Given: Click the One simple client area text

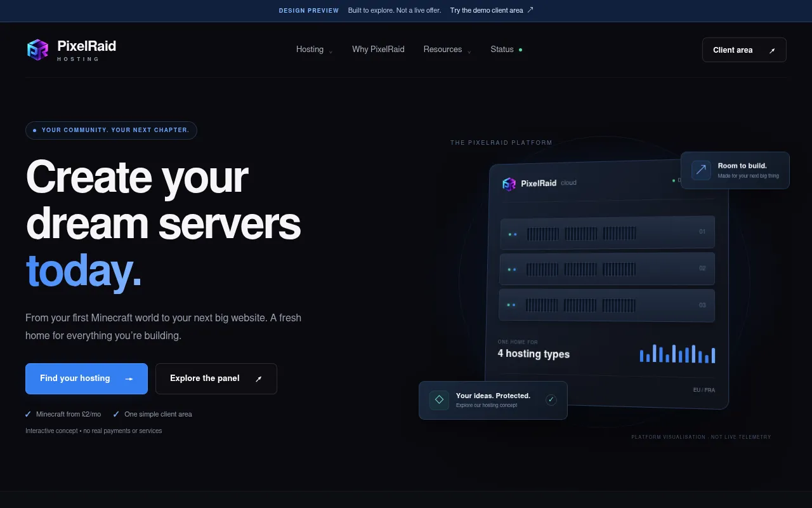Looking at the screenshot, I should (x=158, y=414).
